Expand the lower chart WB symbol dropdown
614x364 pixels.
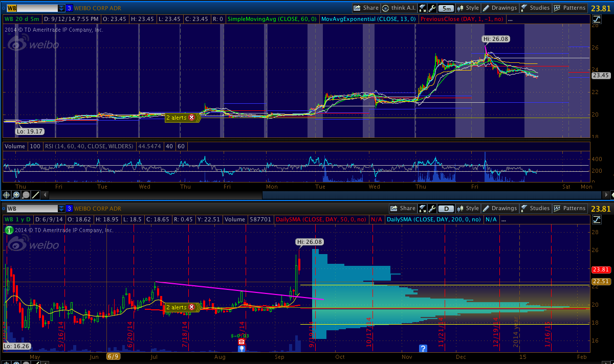(61, 209)
